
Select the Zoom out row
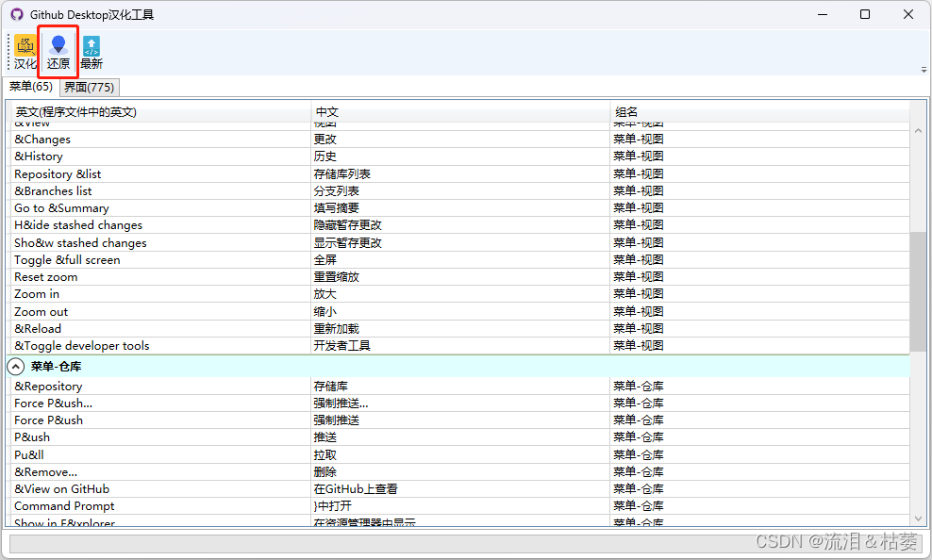(x=460, y=312)
